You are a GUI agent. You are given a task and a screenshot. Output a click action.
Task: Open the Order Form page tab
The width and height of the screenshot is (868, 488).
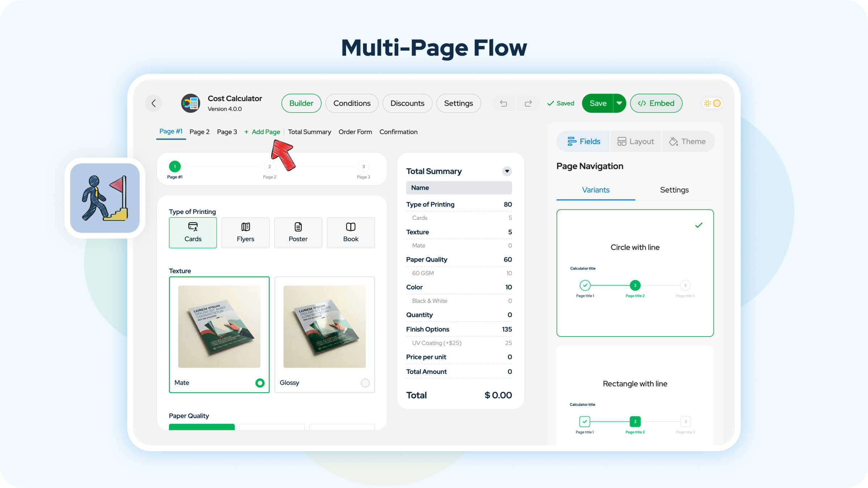tap(355, 132)
